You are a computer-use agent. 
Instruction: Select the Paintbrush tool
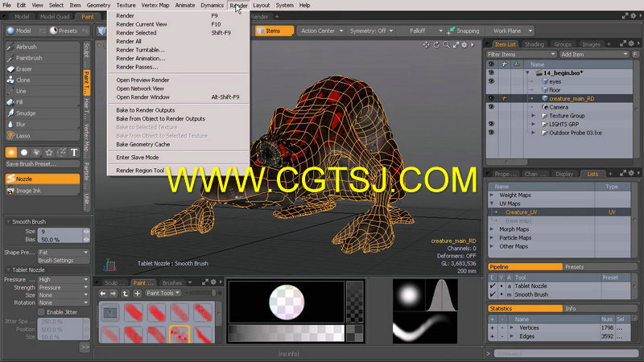tap(43, 58)
